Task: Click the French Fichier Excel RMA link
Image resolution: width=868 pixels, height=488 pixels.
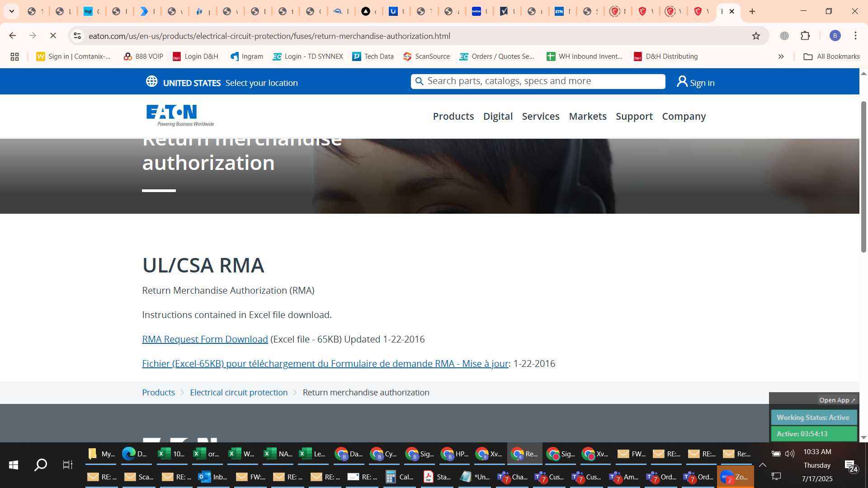Action: (325, 364)
